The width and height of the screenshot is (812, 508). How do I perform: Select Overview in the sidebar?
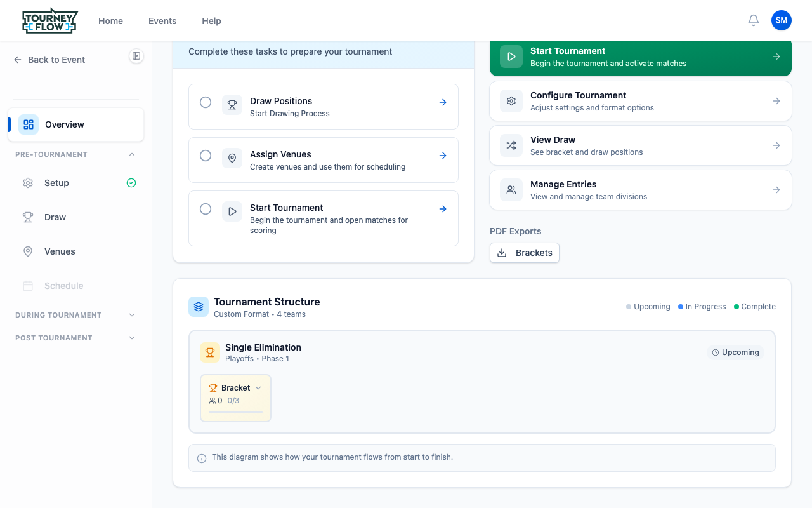76,124
